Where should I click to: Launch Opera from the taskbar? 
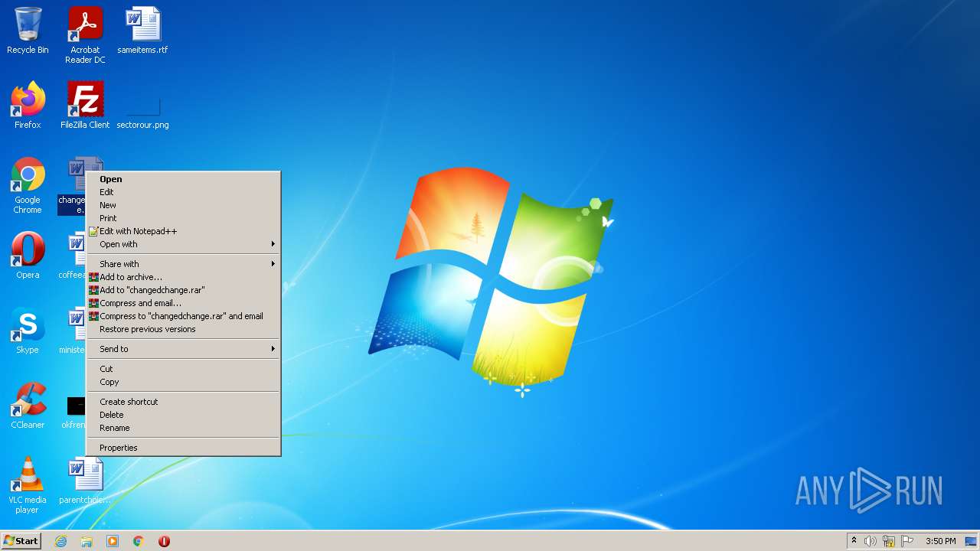(x=164, y=541)
